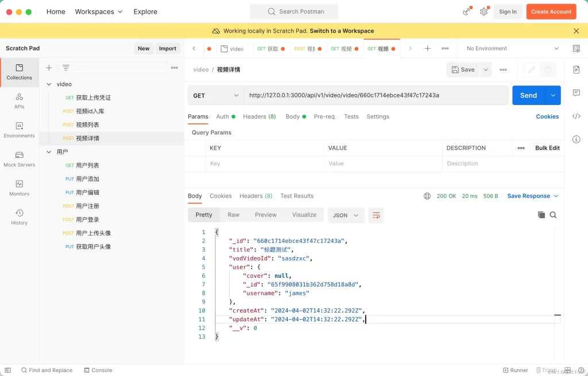The height and width of the screenshot is (376, 588).
Task: Create new collection with plus icon
Action: tap(49, 68)
